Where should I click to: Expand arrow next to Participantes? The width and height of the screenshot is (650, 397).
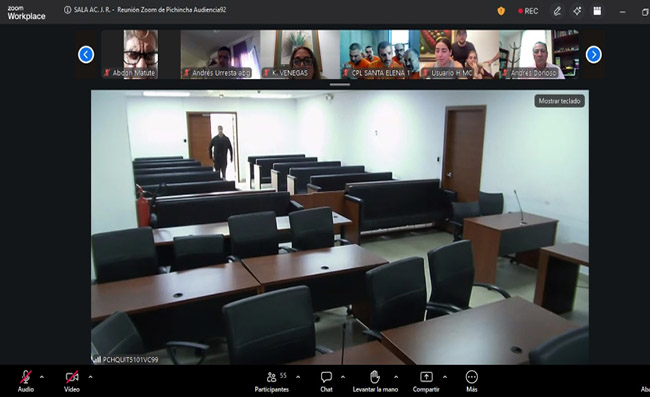[x=298, y=377]
